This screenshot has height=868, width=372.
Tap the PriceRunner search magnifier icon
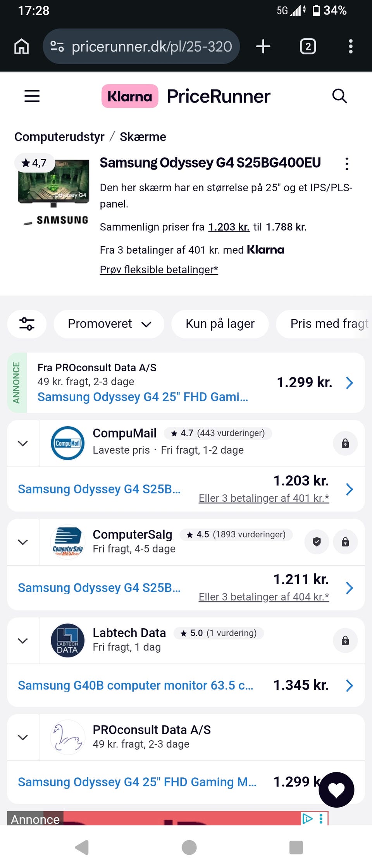point(339,96)
